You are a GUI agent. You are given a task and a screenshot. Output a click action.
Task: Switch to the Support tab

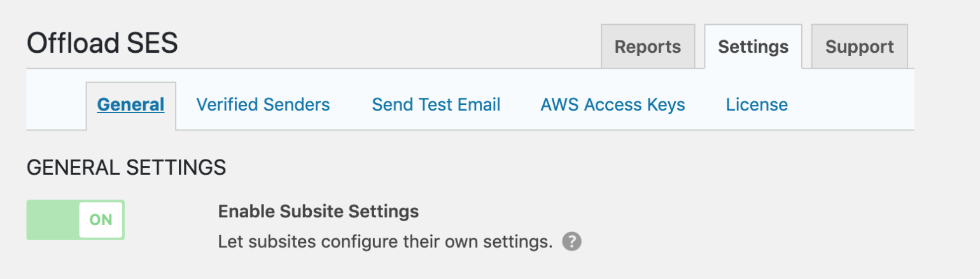click(860, 46)
